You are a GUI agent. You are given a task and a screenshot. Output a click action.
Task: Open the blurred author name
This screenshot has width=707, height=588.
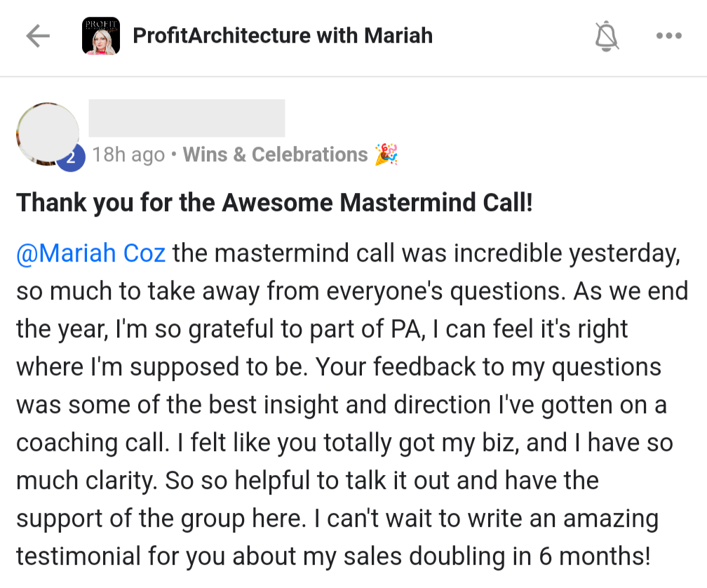(187, 118)
